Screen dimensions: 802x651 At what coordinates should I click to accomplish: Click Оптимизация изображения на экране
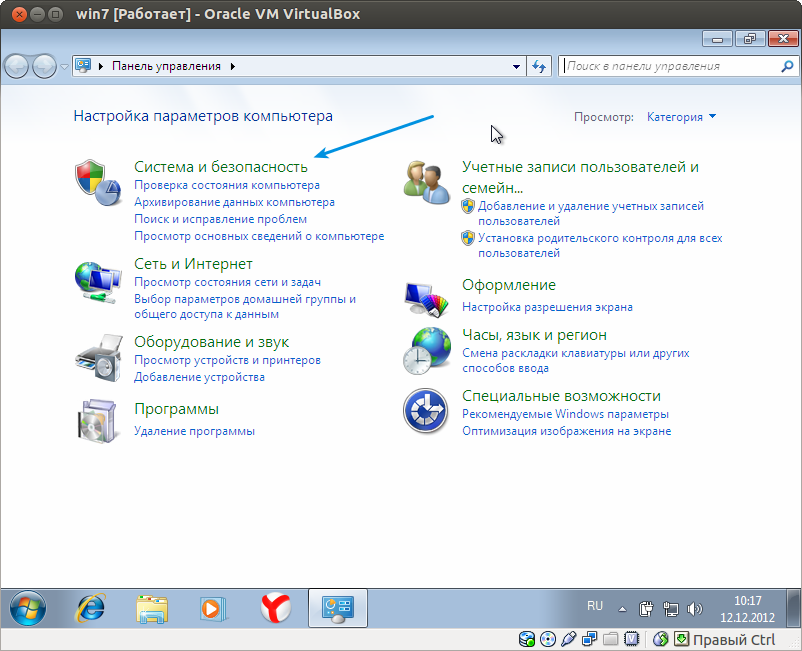[566, 431]
